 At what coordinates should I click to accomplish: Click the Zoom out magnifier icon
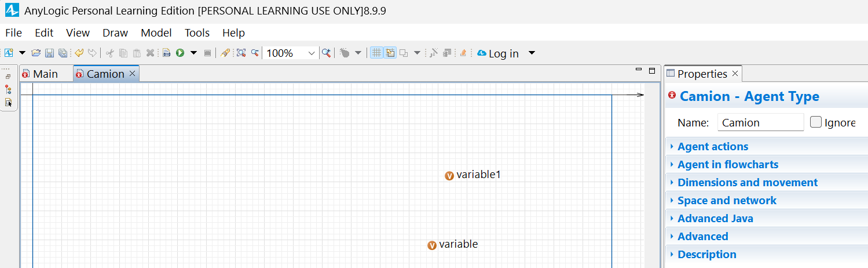coord(255,53)
